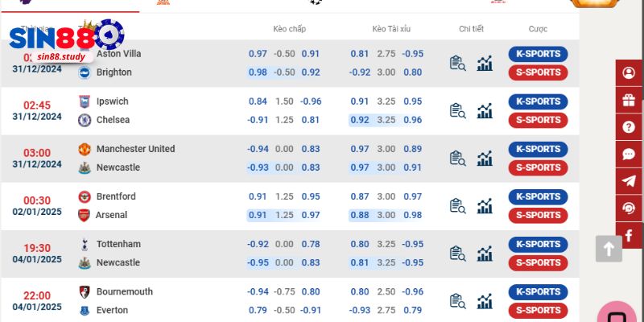Image resolution: width=644 pixels, height=322 pixels.
Task: Click the Bournemouth club crest
Action: pyautogui.click(x=85, y=292)
